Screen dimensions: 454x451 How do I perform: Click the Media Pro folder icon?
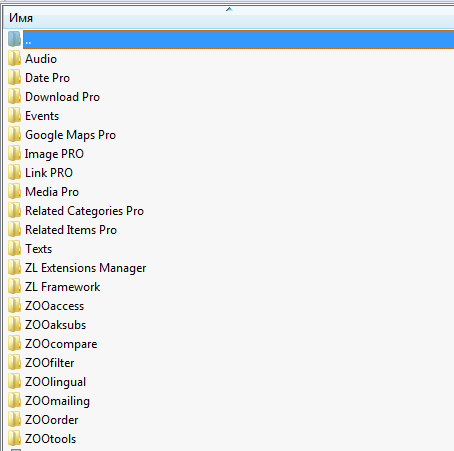(14, 192)
